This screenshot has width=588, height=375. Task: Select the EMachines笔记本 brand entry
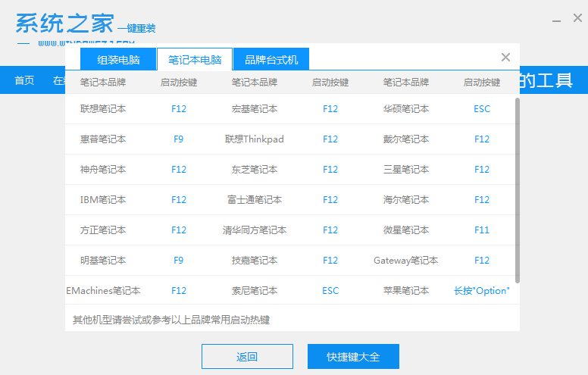tap(103, 291)
